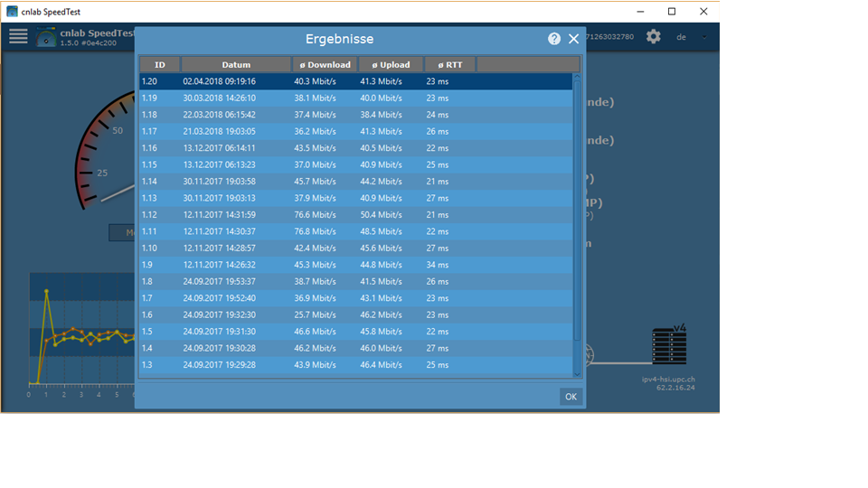Image resolution: width=868 pixels, height=488 pixels.
Task: Maximize the cnlab SpeedTest window
Action: pos(672,12)
